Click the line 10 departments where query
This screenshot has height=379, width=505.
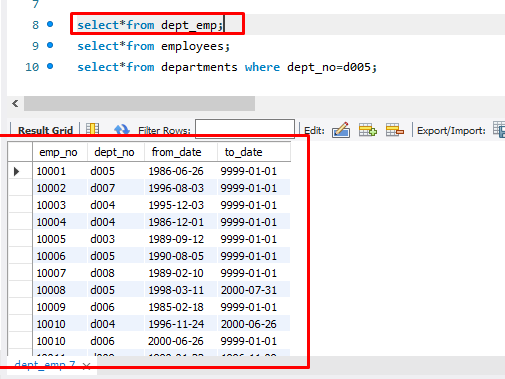[x=227, y=67]
